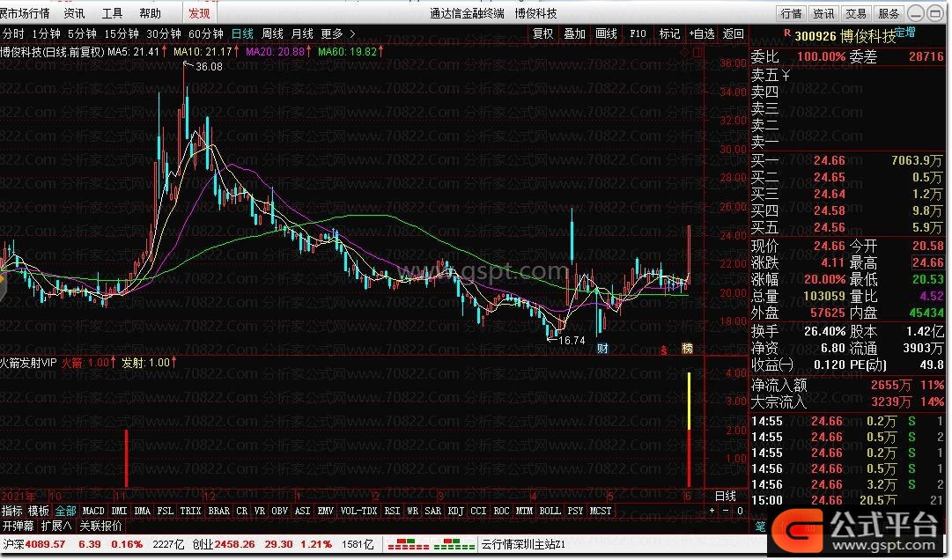Open the 帮助 menu
This screenshot has width=952, height=560.
coord(150,12)
